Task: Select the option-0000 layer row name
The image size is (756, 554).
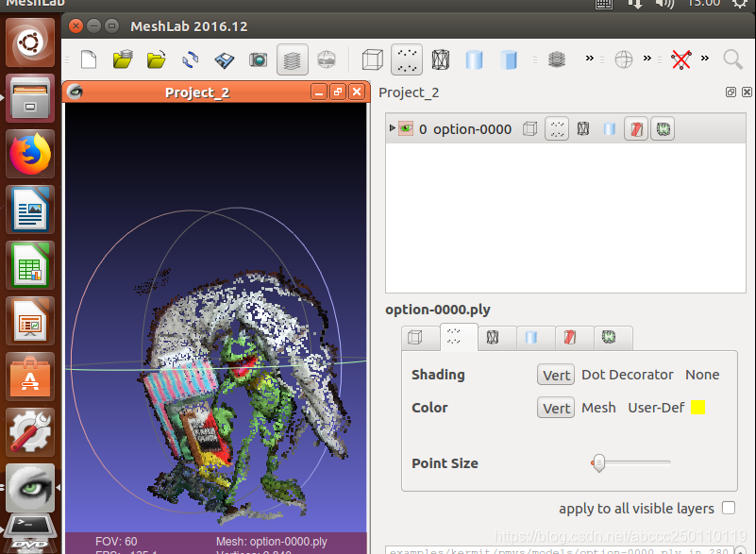Action: tap(472, 129)
